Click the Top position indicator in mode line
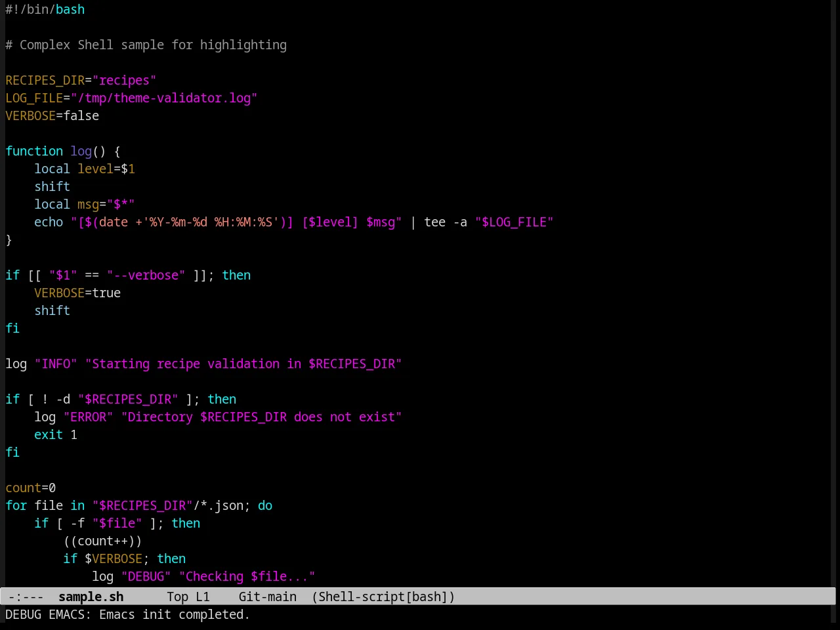Image resolution: width=840 pixels, height=630 pixels. (x=177, y=597)
